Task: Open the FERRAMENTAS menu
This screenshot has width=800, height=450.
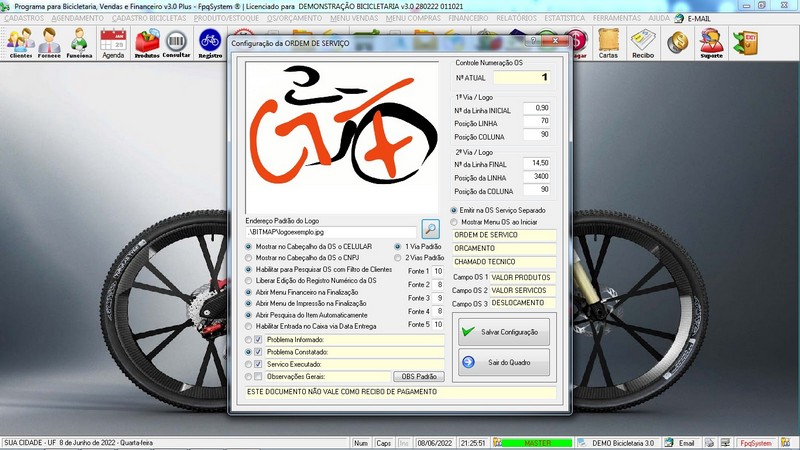Action: 616,18
